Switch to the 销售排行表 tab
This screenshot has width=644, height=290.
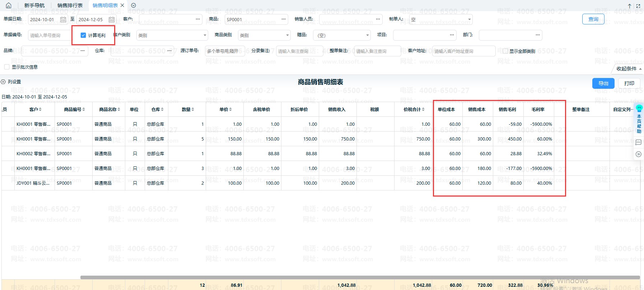tap(70, 5)
